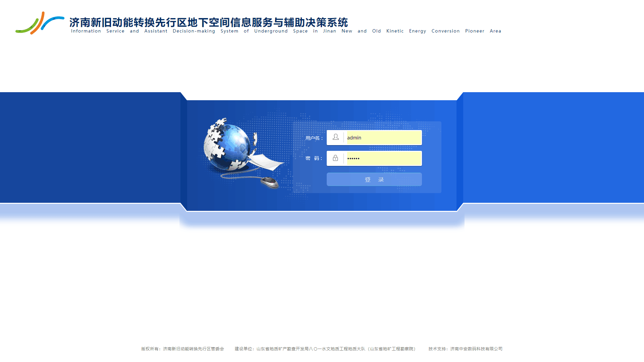
Task: Click the 登录 login button
Action: (374, 179)
